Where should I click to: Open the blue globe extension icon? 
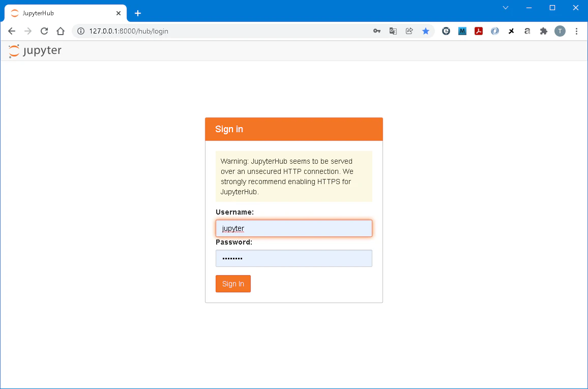495,31
